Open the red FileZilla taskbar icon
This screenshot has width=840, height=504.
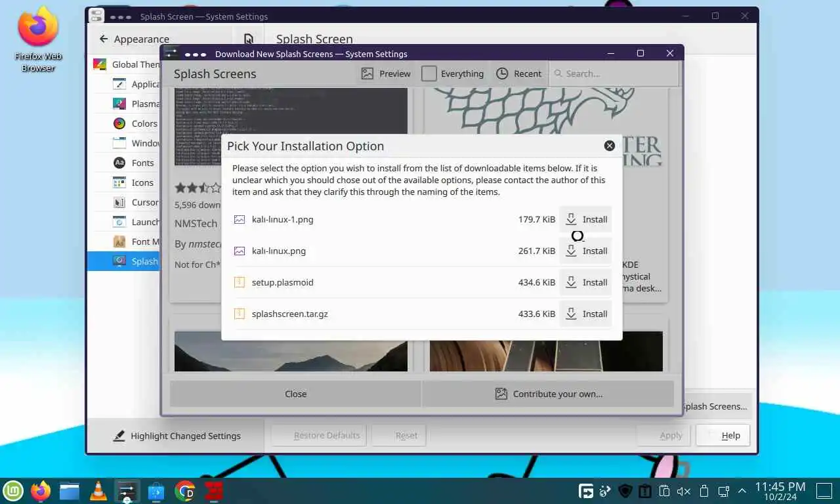pyautogui.click(x=214, y=491)
